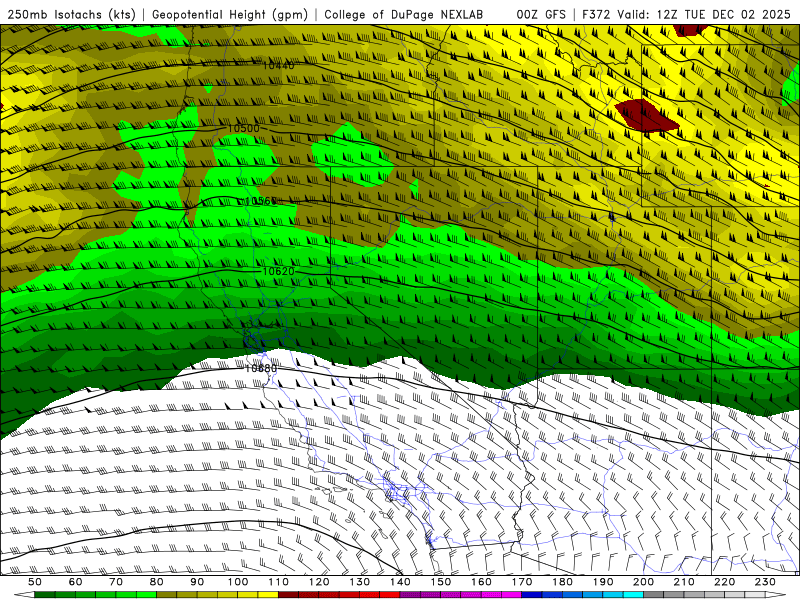Click the legend value 120
The height and width of the screenshot is (600, 800).
click(x=319, y=582)
